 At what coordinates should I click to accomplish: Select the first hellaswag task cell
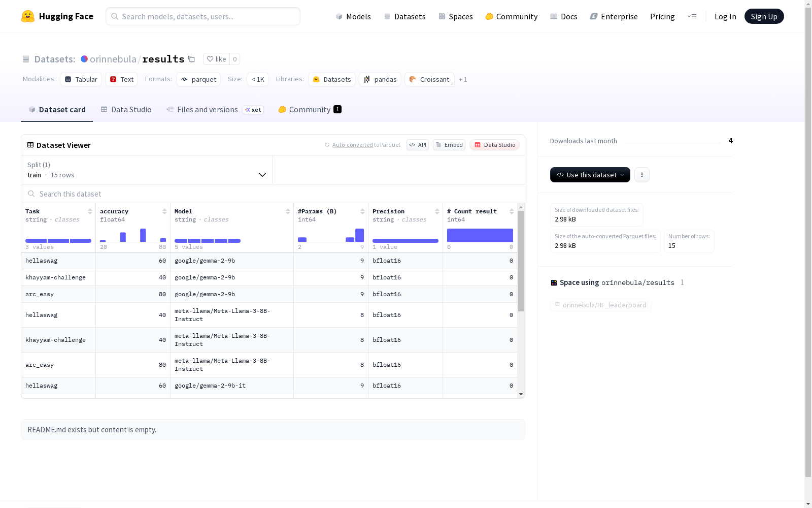(58, 261)
